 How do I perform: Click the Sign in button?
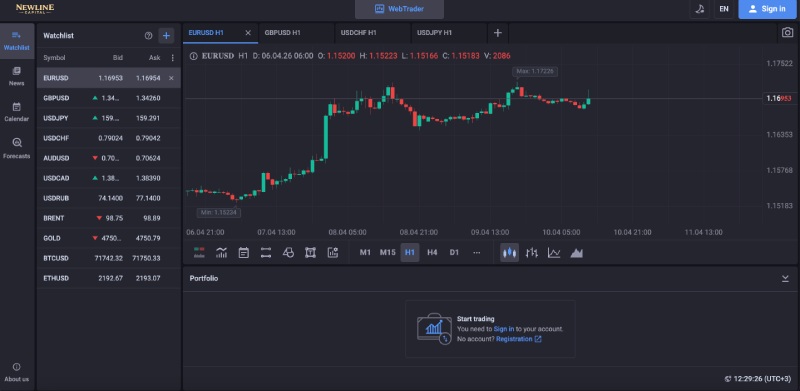tap(767, 9)
